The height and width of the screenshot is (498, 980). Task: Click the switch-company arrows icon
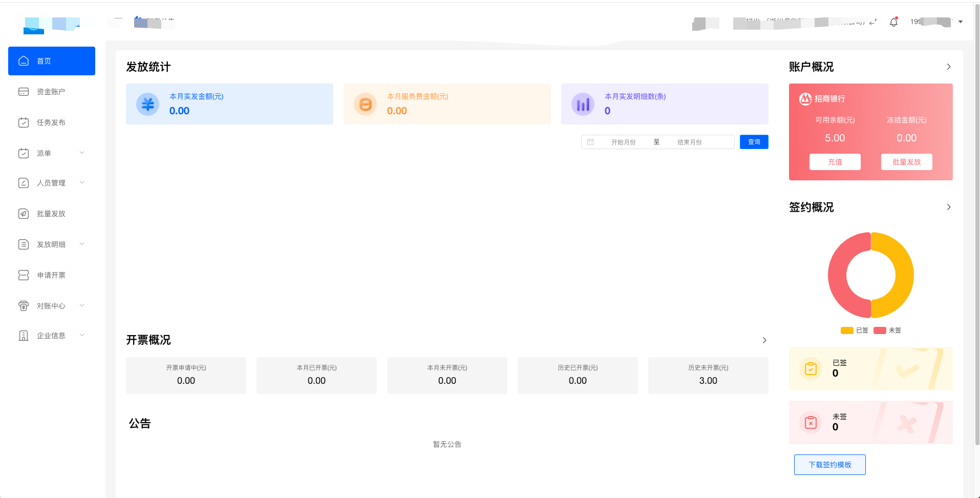pos(873,22)
